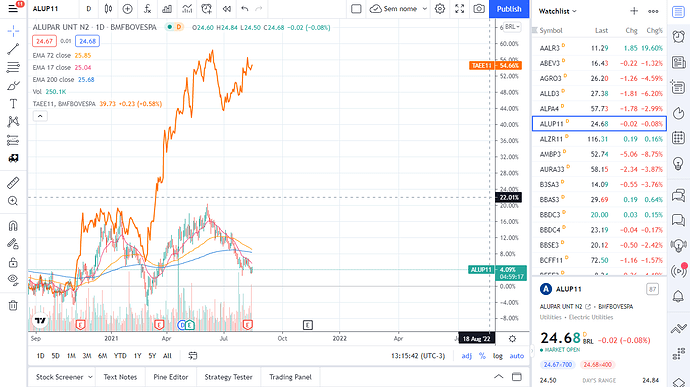Screen dimensions: 690x387
Task: Start bar replay mode
Action: [227, 9]
